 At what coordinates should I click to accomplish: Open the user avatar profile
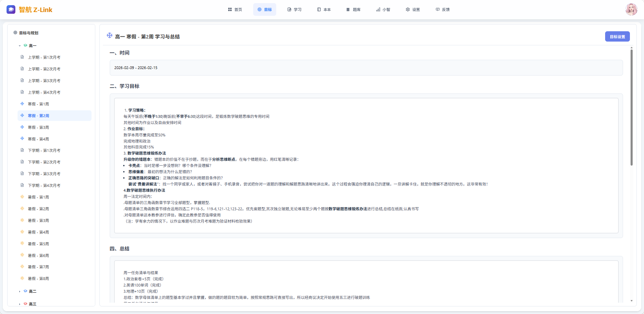click(x=631, y=10)
